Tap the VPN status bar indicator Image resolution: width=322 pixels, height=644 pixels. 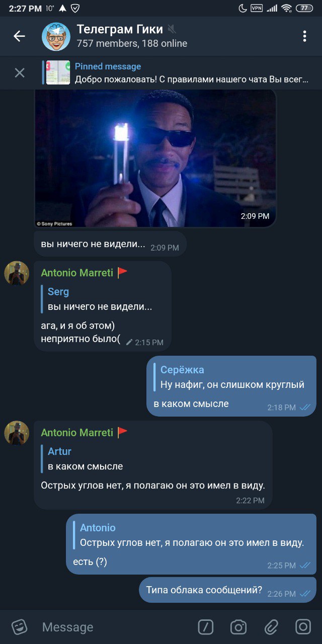257,8
